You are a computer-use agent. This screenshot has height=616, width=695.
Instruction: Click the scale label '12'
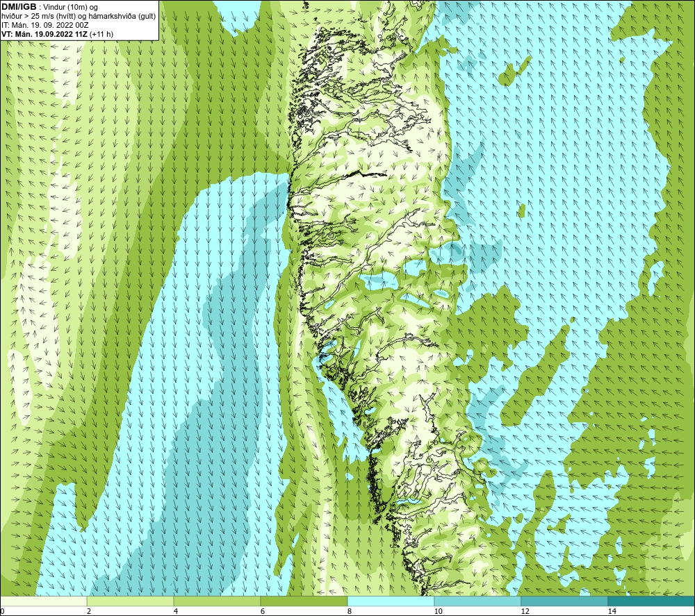pos(525,611)
